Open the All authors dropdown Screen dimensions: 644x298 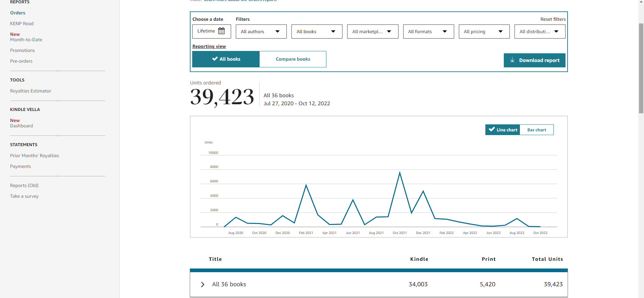point(261,32)
